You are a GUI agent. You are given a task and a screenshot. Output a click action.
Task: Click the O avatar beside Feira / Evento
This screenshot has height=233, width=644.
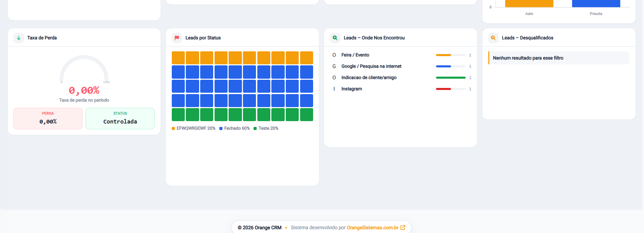click(334, 55)
